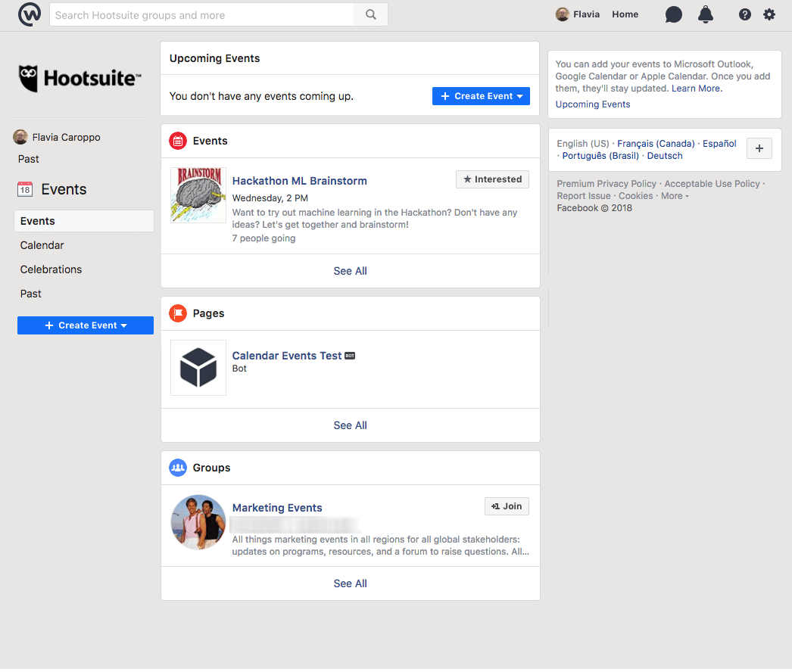Screen dimensions: 792x672
Task: Click the search magnifier button
Action: (371, 14)
